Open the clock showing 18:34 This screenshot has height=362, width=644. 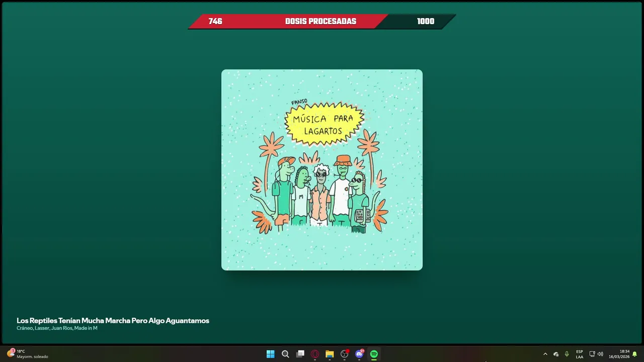point(619,354)
